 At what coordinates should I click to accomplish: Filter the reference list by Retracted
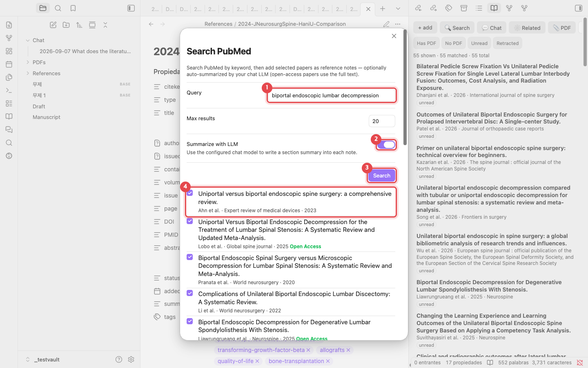[x=508, y=43]
